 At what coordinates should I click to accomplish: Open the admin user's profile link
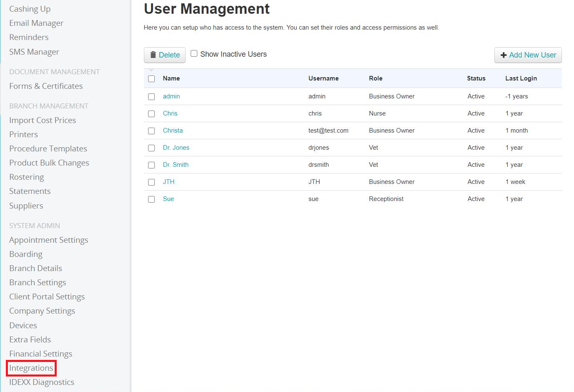[171, 96]
